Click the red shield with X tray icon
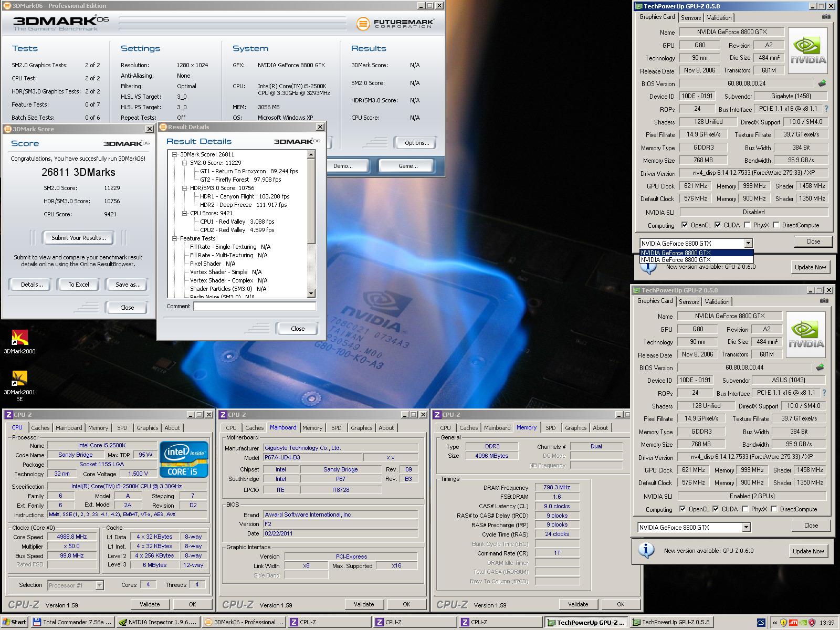This screenshot has height=630, width=840. 812,623
